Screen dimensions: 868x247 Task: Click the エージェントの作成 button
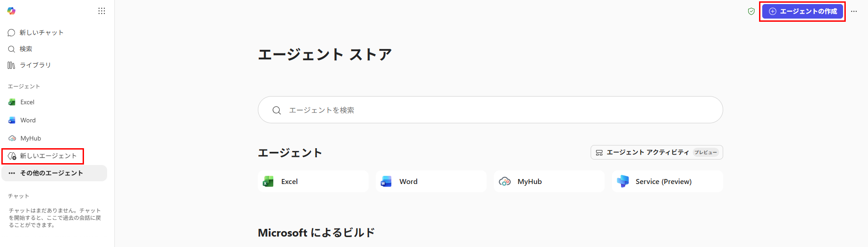(x=802, y=11)
